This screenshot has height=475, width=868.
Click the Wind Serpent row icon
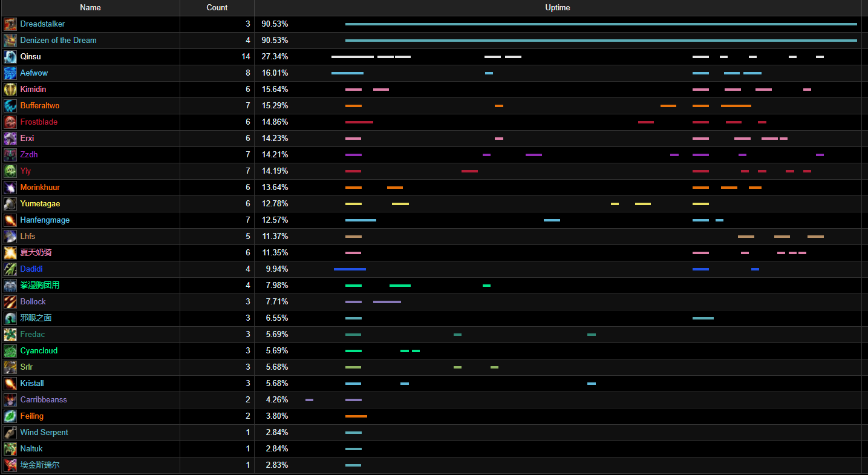(x=10, y=433)
